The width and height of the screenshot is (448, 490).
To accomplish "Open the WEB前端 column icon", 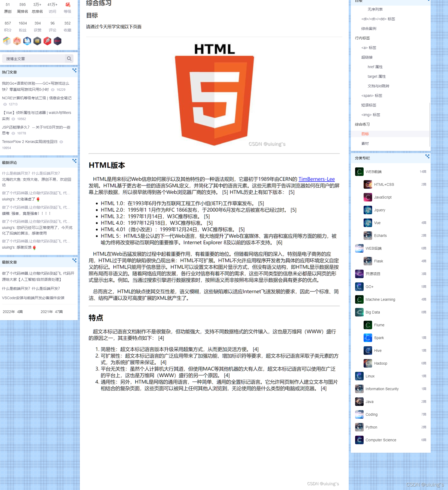I will click(x=359, y=172).
